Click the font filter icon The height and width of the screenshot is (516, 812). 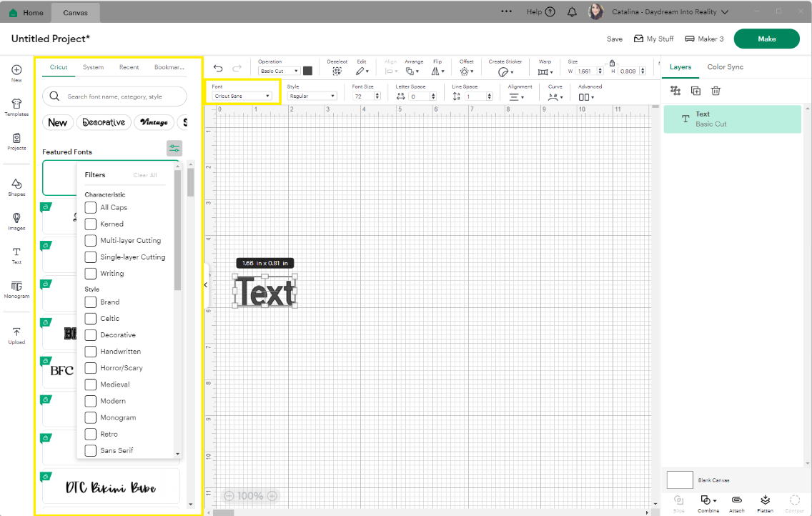point(174,149)
